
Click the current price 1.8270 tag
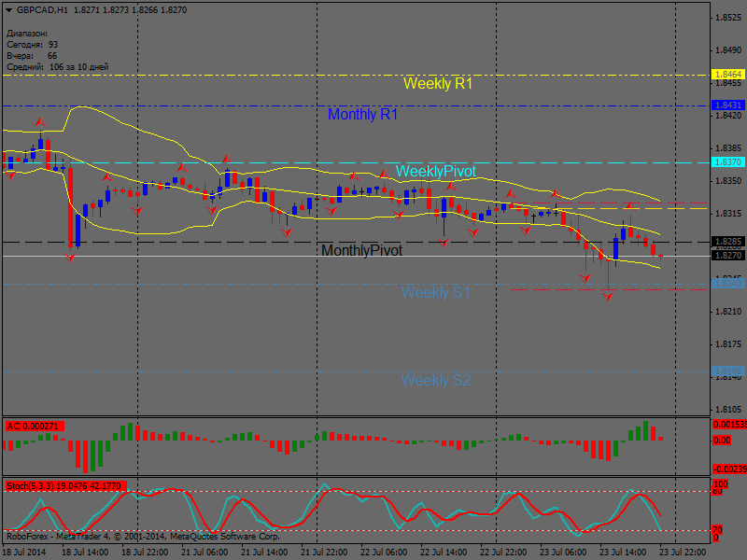coord(727,256)
